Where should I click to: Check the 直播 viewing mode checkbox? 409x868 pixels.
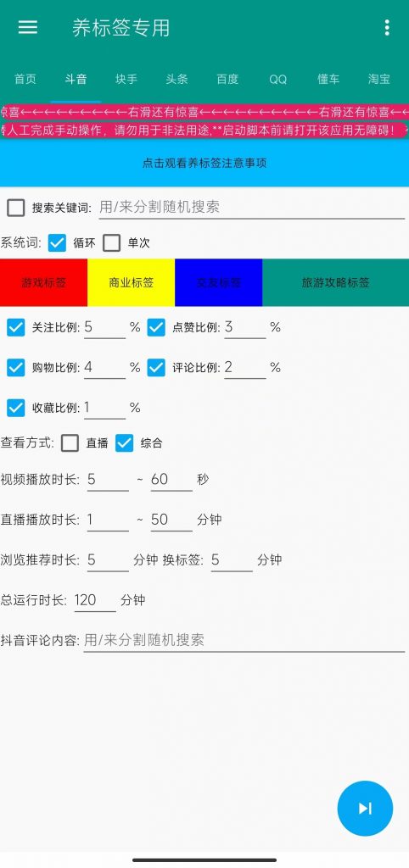pyautogui.click(x=70, y=442)
